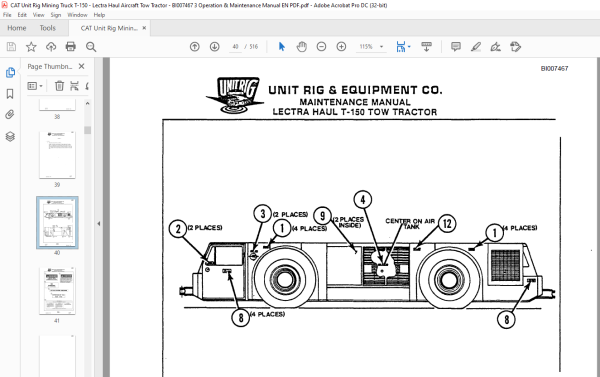Add file to starred with star icon
Screen dimensions: 600x377
pos(31,47)
